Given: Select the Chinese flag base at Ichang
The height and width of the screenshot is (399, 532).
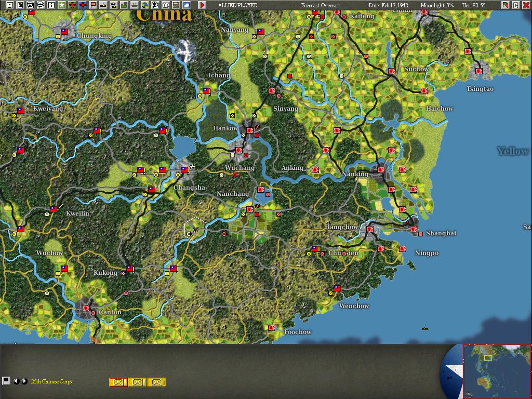Looking at the screenshot, I should [x=206, y=91].
